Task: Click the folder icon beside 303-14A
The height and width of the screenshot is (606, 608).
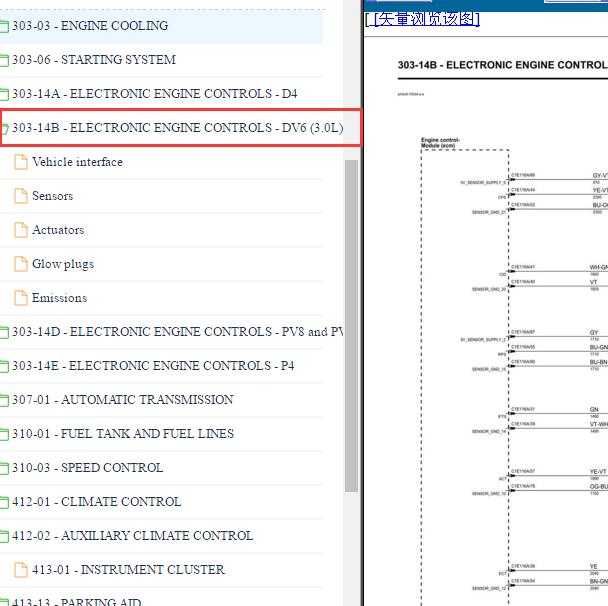Action: [x=4, y=94]
